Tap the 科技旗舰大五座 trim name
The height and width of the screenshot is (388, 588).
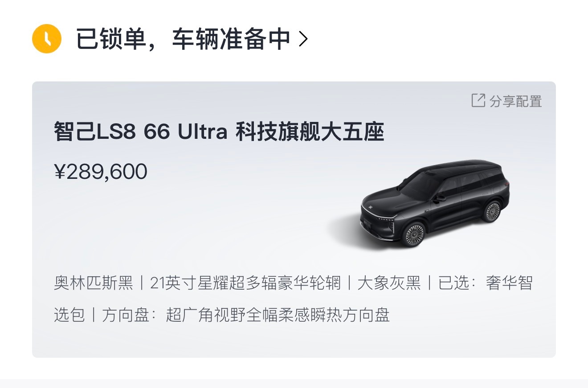point(310,133)
